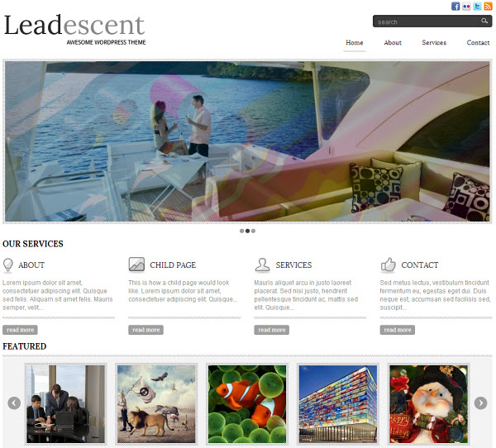
Task: Open the Services menu item
Action: 434,43
